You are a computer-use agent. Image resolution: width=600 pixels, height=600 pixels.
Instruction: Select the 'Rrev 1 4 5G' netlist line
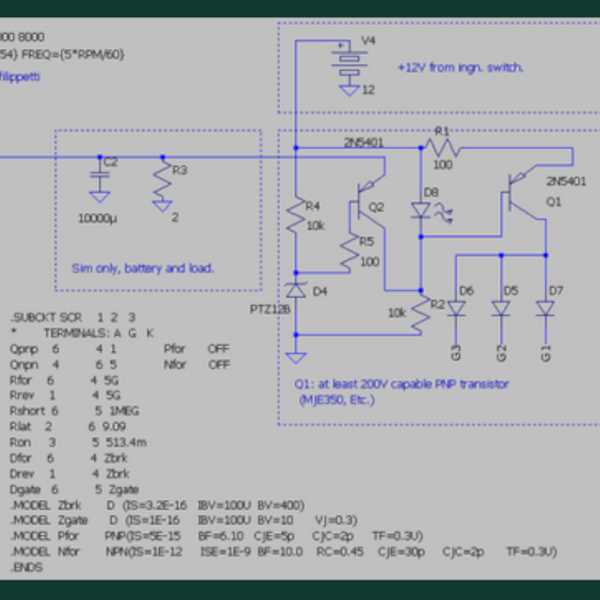(65, 395)
